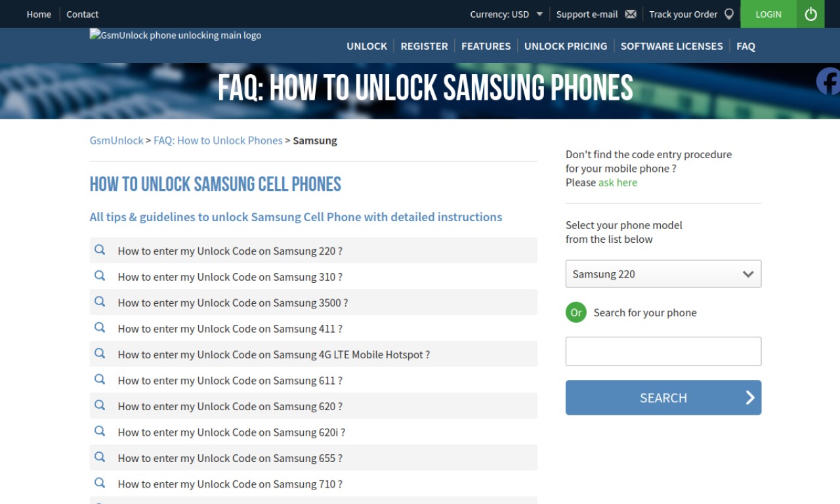Click magnifier icon next to Samsung 655 question
The image size is (840, 504).
pos(100,457)
